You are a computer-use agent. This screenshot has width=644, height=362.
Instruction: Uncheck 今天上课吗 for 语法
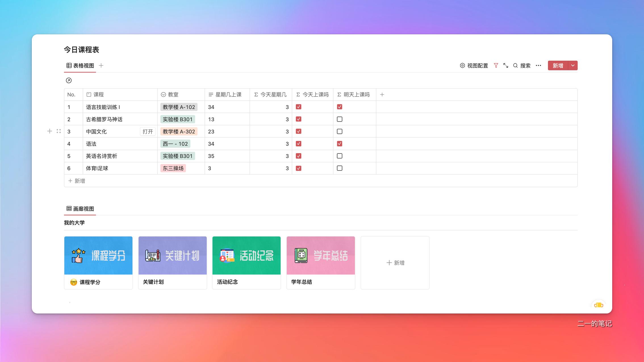tap(298, 144)
